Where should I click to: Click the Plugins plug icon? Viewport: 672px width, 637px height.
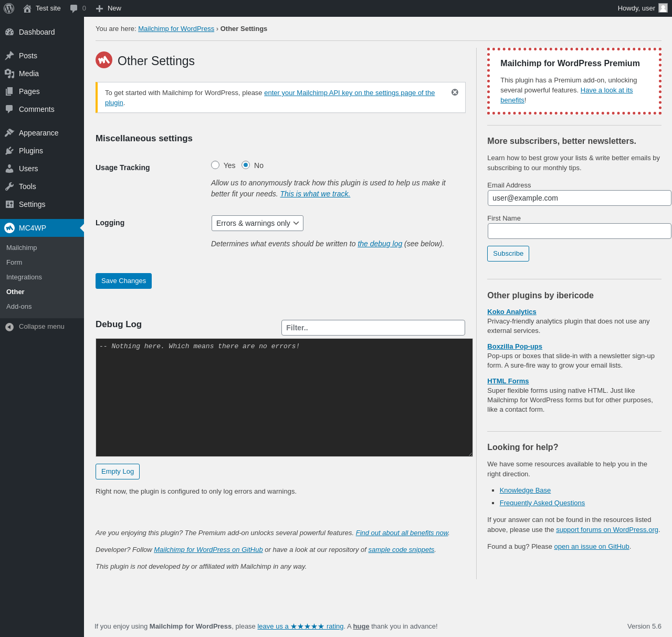pyautogui.click(x=9, y=151)
